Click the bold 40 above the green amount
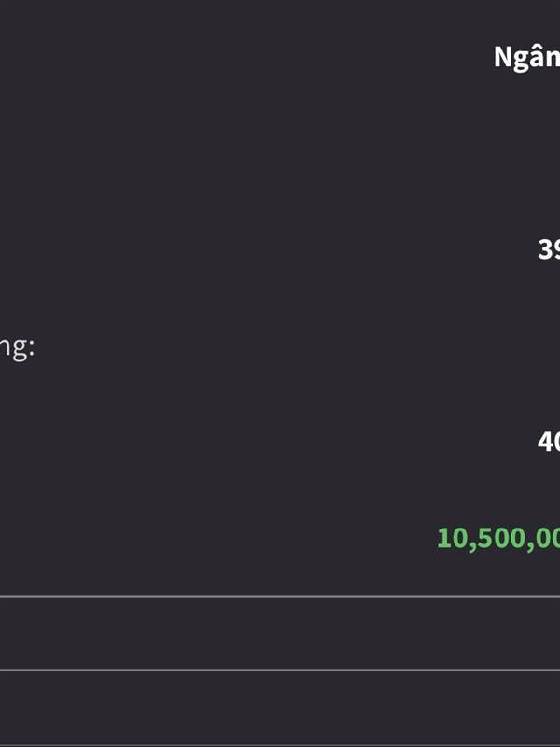The image size is (560, 747). point(549,442)
